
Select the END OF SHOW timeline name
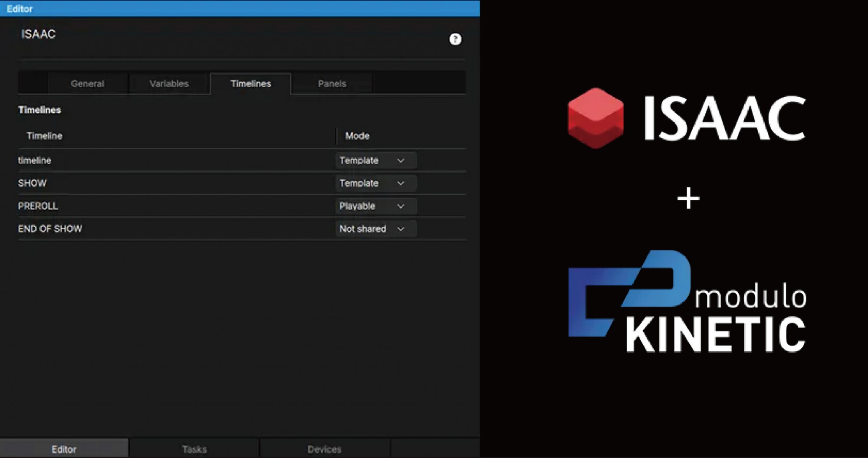click(x=50, y=229)
